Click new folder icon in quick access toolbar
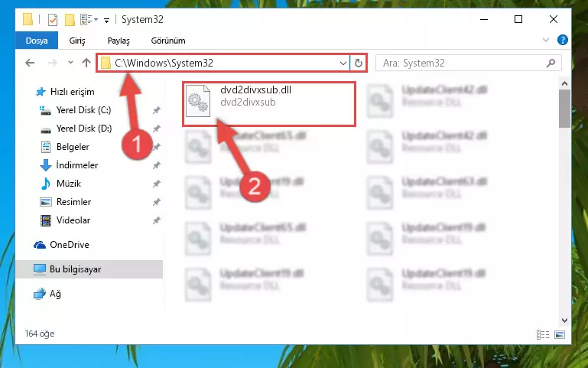This screenshot has width=588, height=368. (x=70, y=19)
